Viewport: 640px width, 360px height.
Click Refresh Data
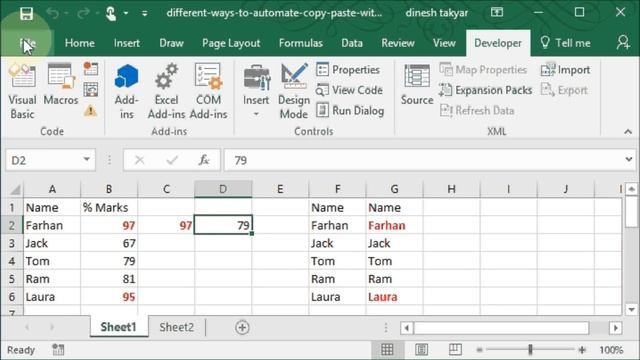pos(477,110)
